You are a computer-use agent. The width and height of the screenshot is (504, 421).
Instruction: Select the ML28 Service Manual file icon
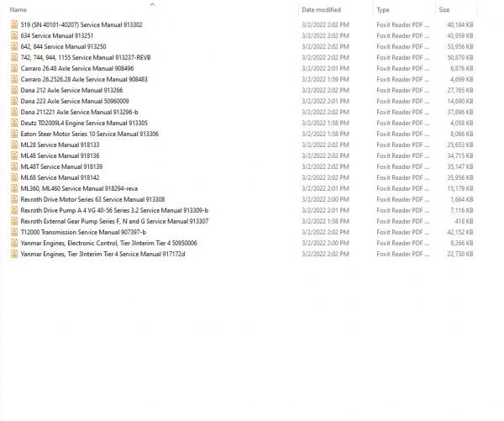point(14,145)
